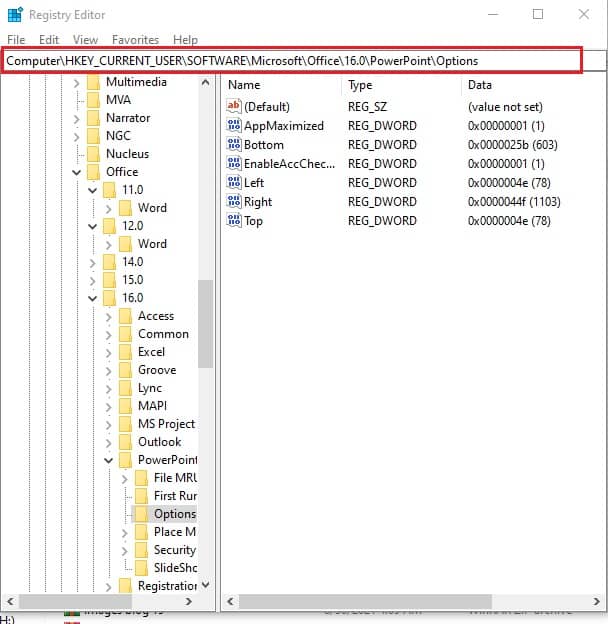Viewport: 608px width, 624px height.
Task: Click the Access folder icon
Action: click(x=125, y=316)
